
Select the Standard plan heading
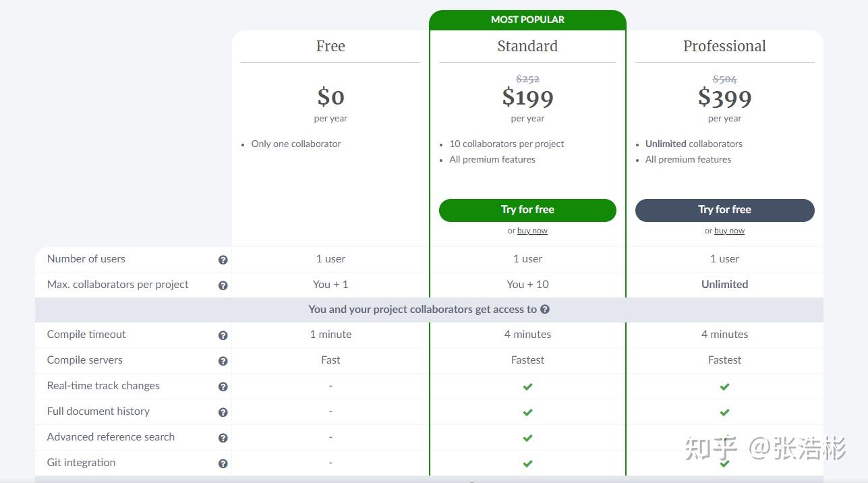(527, 46)
